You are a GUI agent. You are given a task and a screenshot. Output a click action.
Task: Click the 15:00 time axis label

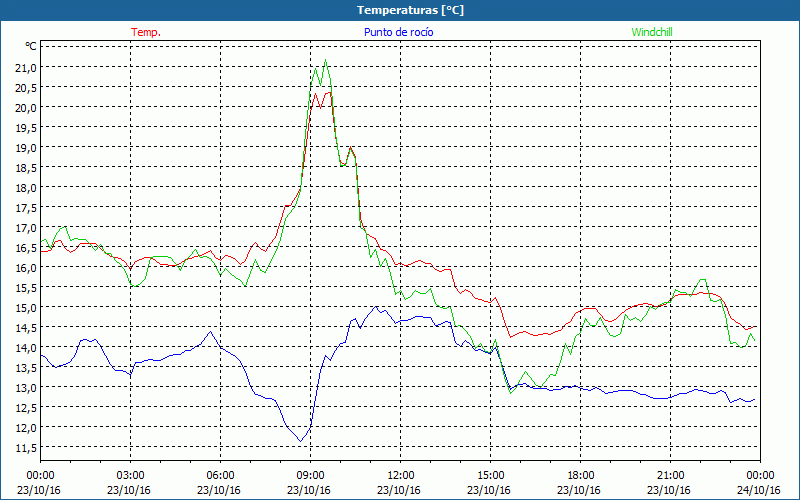(x=490, y=476)
